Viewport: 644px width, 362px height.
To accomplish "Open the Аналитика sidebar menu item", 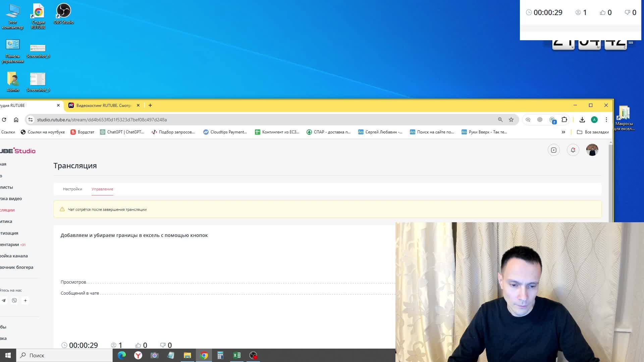I will [x=6, y=221].
